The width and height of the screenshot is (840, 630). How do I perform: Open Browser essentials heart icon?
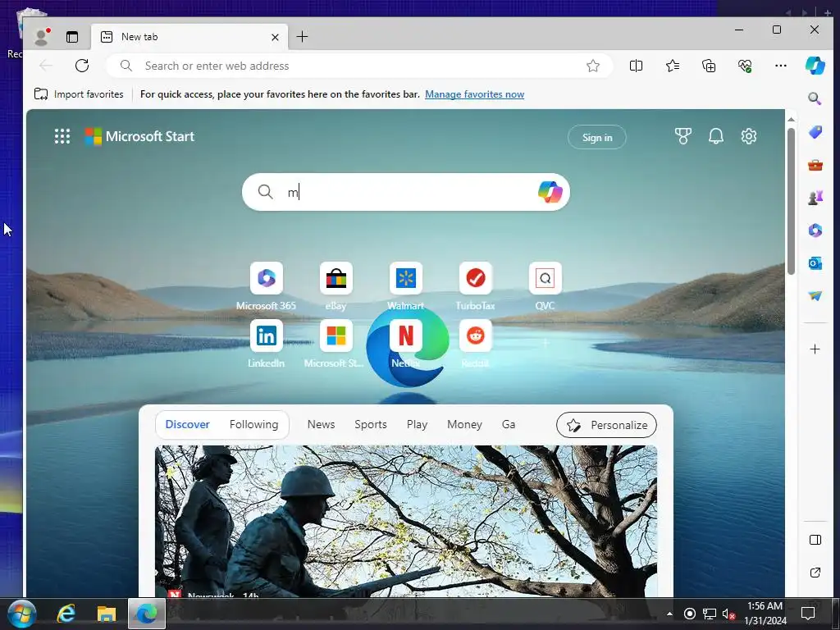[745, 66]
